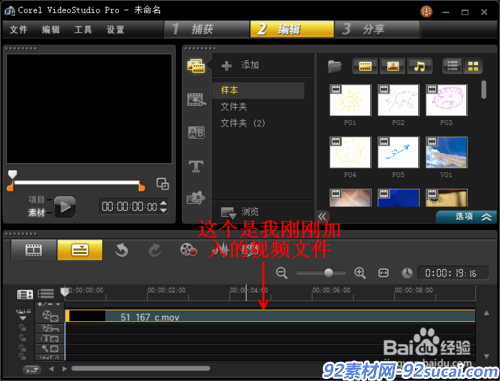Screen dimensions: 500x381
Task: Expand the 选项 options panel
Action: pos(467,217)
